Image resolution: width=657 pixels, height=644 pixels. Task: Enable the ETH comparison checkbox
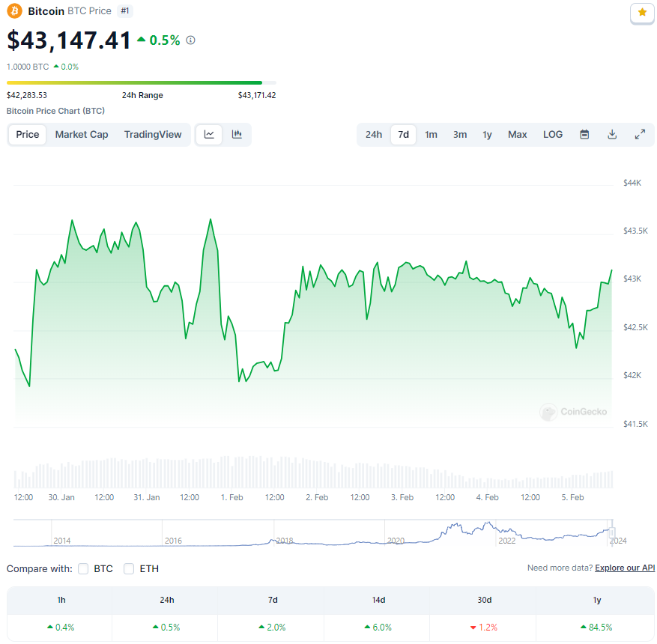coord(127,568)
